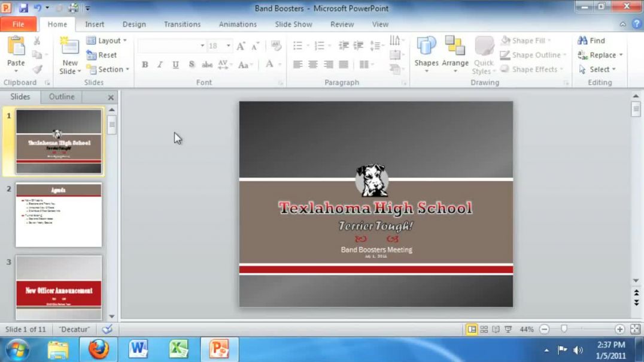The image size is (644, 362).
Task: Toggle Strikethrough formatting
Action: [207, 65]
